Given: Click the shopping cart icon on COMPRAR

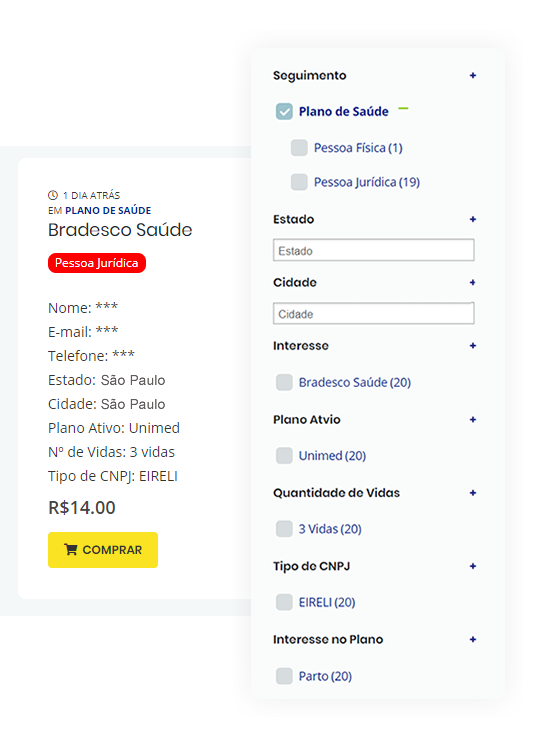Looking at the screenshot, I should coord(70,549).
